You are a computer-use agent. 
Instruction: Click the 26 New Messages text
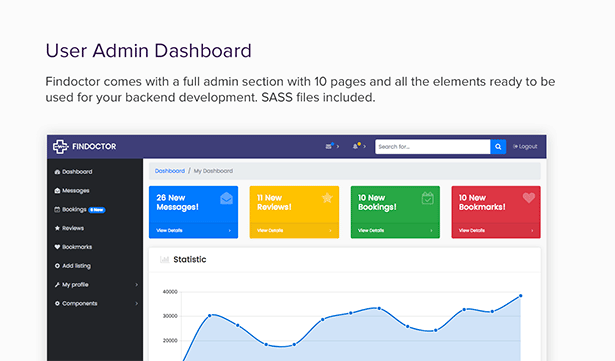point(177,202)
